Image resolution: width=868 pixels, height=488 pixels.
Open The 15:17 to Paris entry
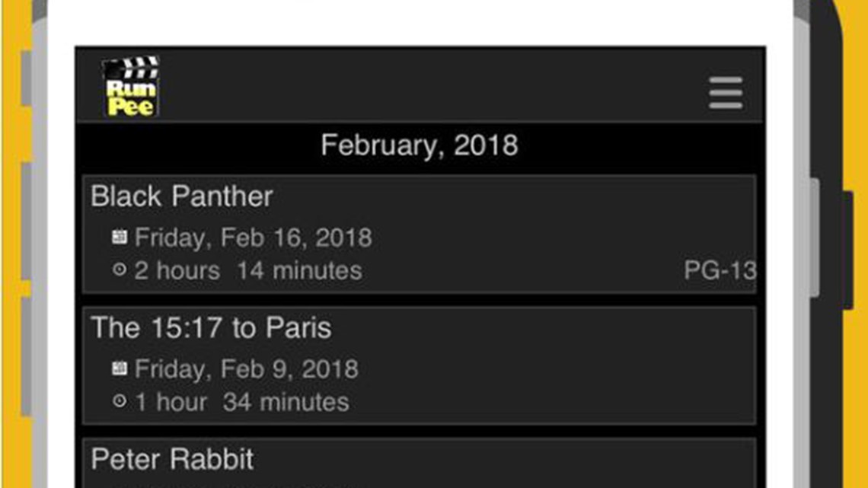coord(211,327)
